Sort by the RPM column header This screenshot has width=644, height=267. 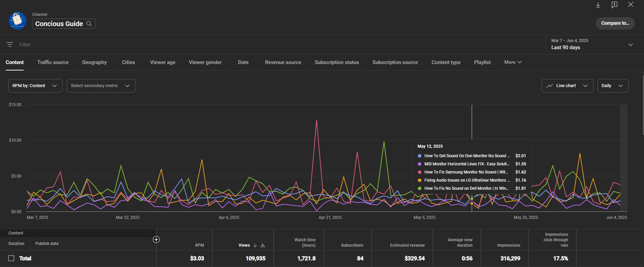coord(200,245)
